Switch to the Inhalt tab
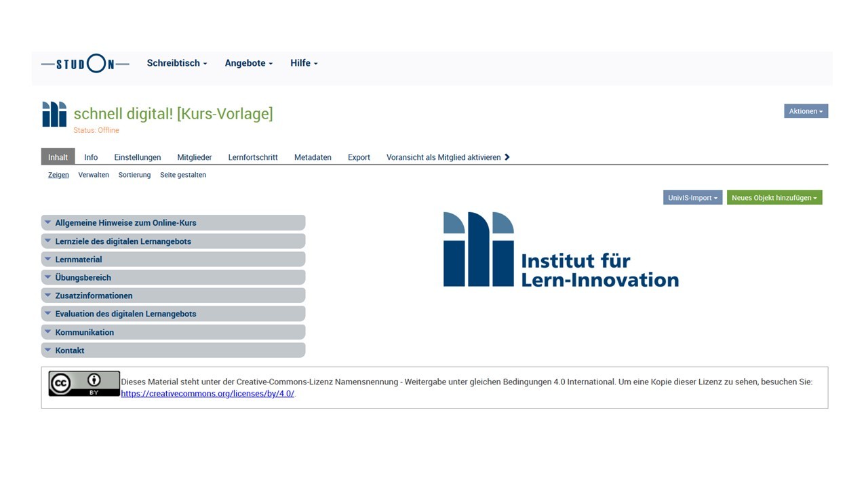The image size is (868, 488). coord(58,157)
